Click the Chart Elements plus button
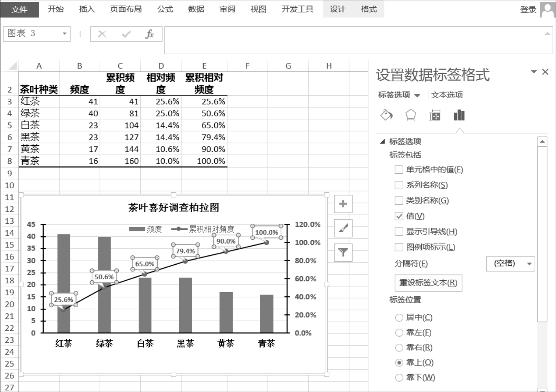The width and height of the screenshot is (556, 392). 343,204
